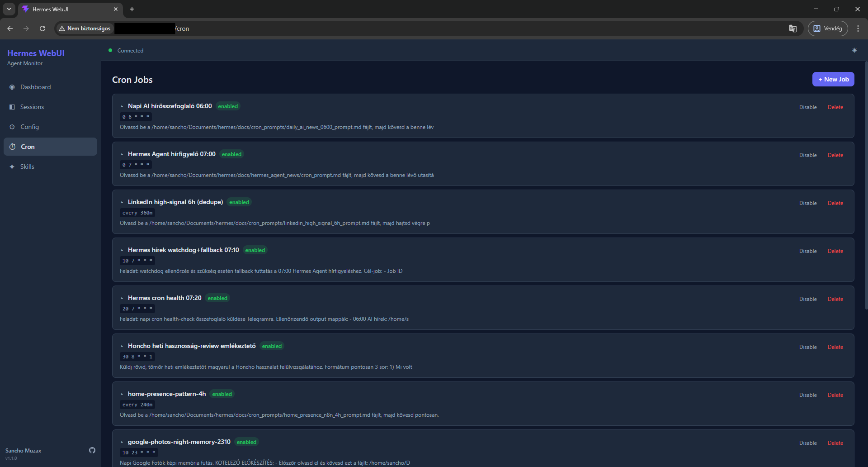Open the Vendég guest profile button
Image resolution: width=868 pixels, height=467 pixels.
point(828,29)
